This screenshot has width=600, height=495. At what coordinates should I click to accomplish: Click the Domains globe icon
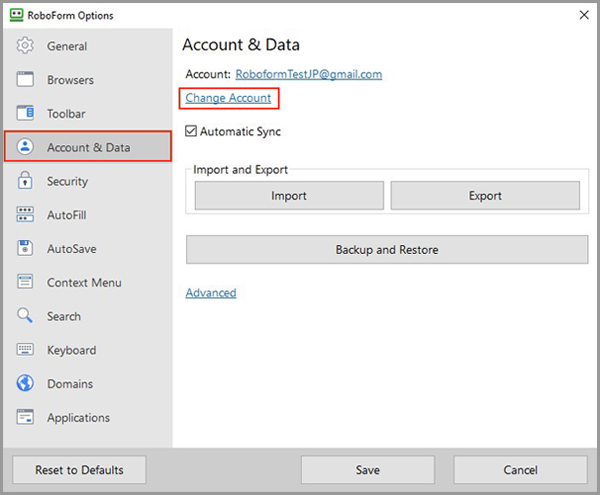pyautogui.click(x=25, y=383)
